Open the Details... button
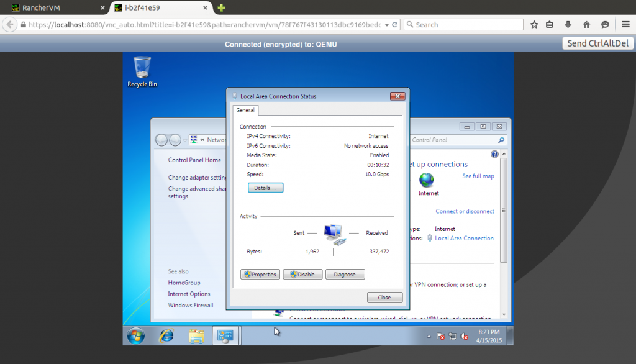The image size is (636, 364). [265, 188]
